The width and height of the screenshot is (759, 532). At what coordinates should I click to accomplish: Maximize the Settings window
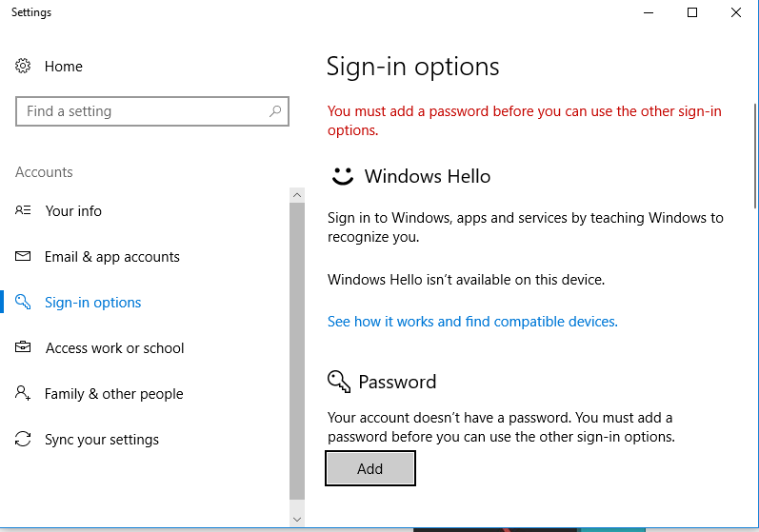click(692, 12)
